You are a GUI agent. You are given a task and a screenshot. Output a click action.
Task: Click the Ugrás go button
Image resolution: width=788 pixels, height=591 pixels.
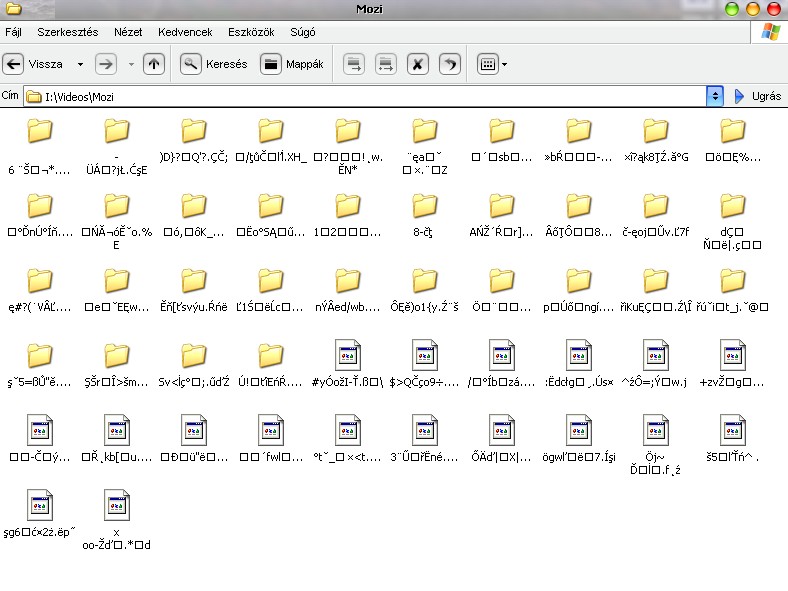(x=757, y=96)
